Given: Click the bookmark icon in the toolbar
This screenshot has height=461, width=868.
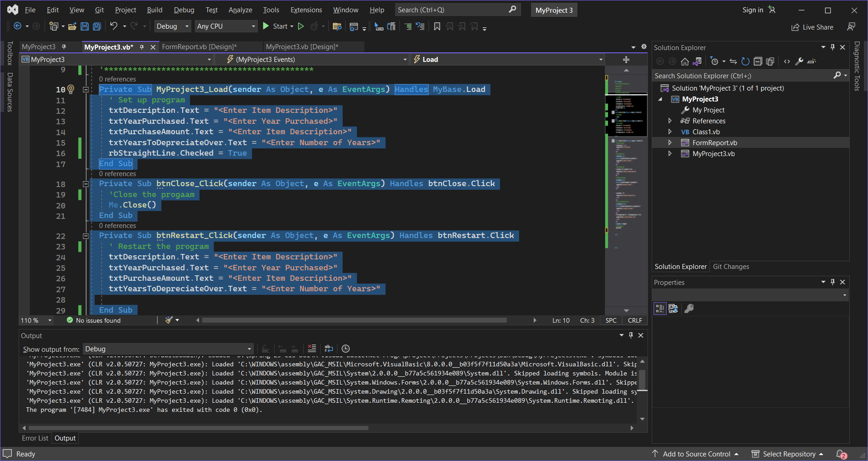Looking at the screenshot, I should (x=437, y=26).
